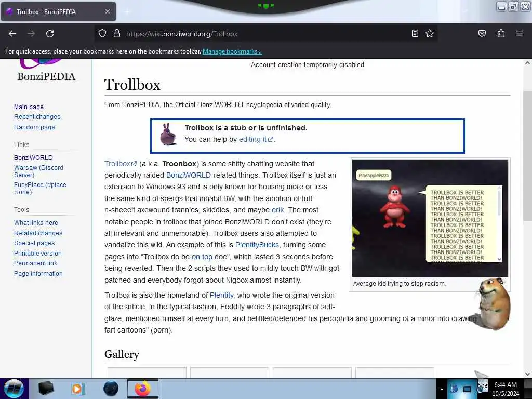Image resolution: width=532 pixels, height=399 pixels.
Task: Click the enlarge icon below thumbnail
Action: (x=502, y=281)
